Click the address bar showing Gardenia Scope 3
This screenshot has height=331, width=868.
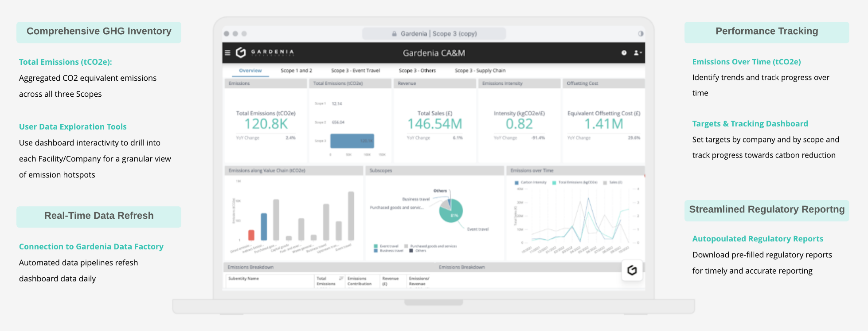[434, 34]
